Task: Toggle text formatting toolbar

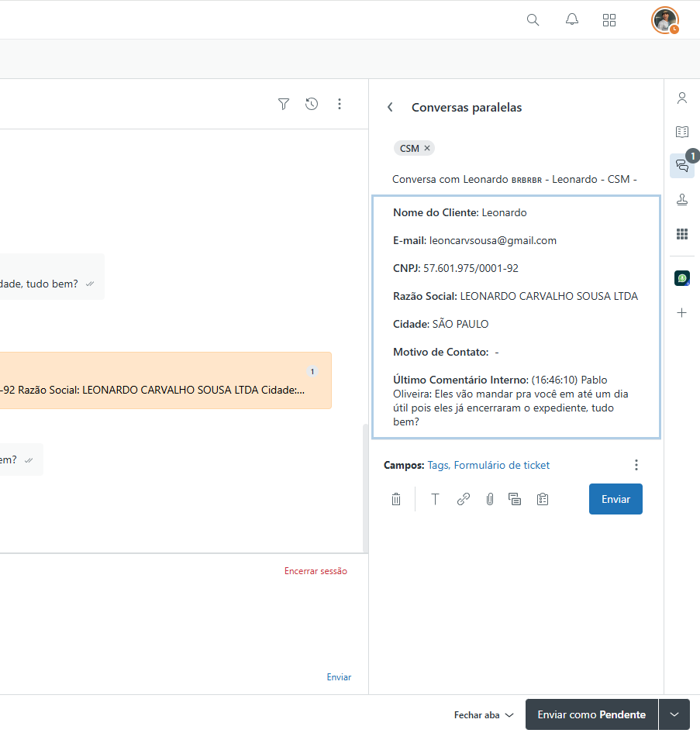Action: click(435, 500)
